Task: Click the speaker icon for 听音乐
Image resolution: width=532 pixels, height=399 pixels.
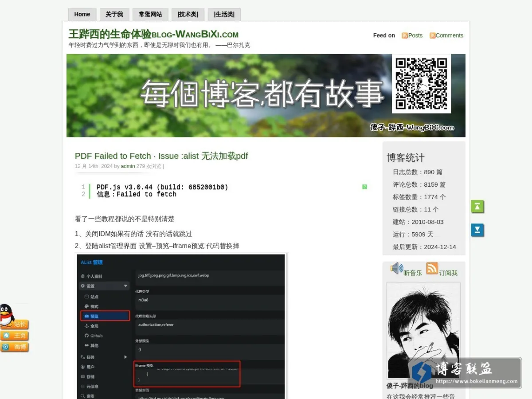Action: pos(396,268)
